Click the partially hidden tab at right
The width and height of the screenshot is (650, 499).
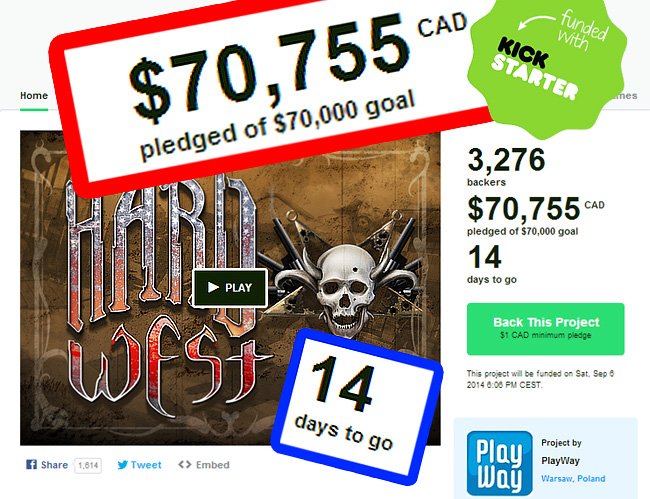pos(626,96)
